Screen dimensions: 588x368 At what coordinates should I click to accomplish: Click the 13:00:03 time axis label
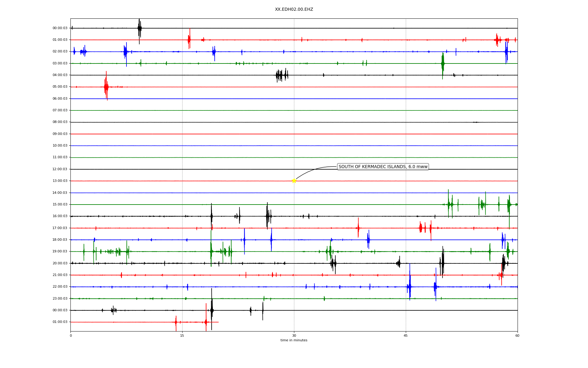pyautogui.click(x=60, y=181)
